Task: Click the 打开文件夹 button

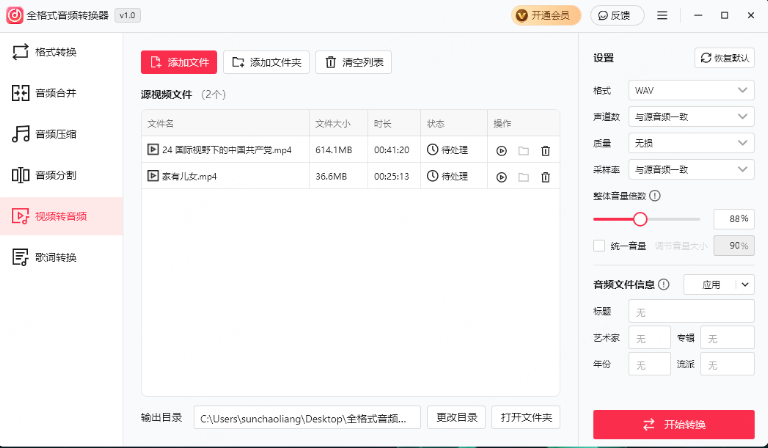Action: pyautogui.click(x=526, y=418)
